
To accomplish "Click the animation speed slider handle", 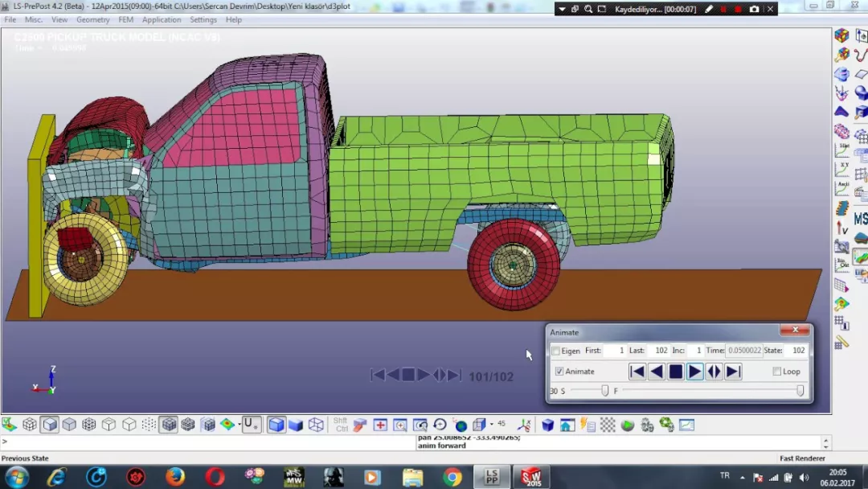I will (604, 391).
